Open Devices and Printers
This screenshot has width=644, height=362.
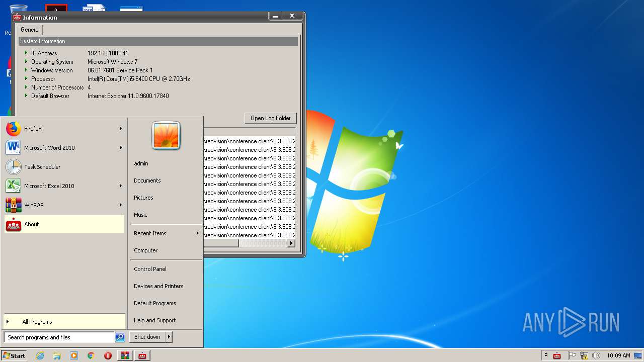click(x=158, y=286)
